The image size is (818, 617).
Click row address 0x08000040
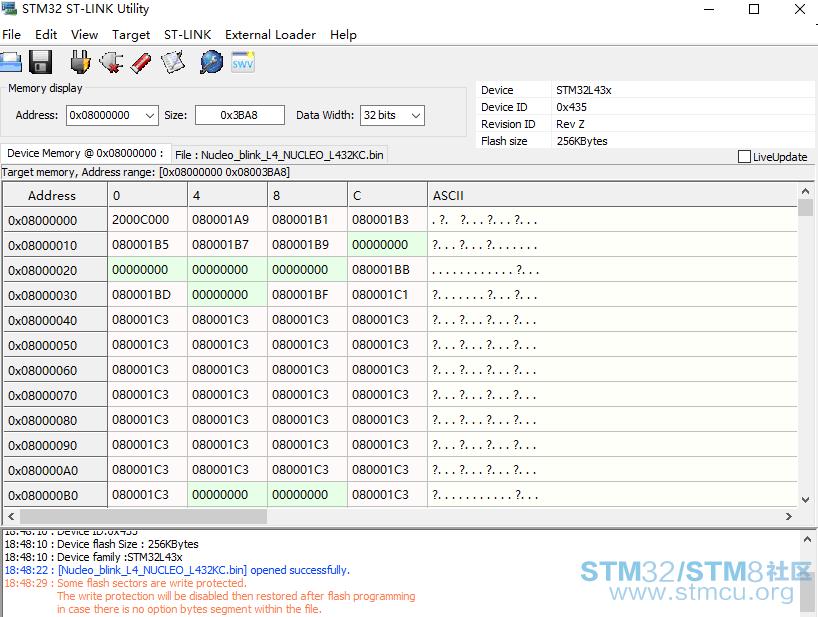click(x=55, y=320)
